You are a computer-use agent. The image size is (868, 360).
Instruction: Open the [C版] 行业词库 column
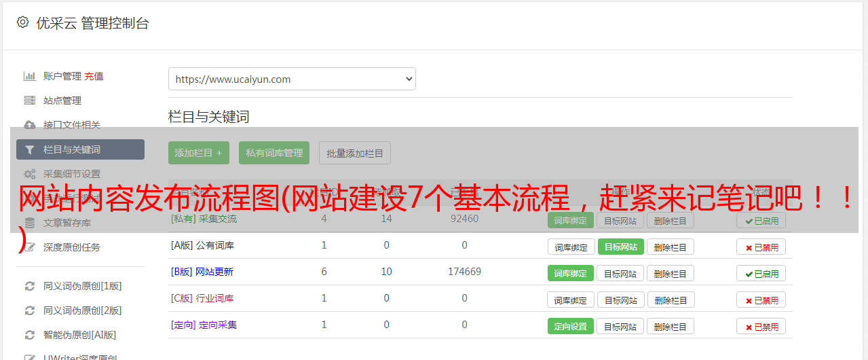(x=202, y=298)
